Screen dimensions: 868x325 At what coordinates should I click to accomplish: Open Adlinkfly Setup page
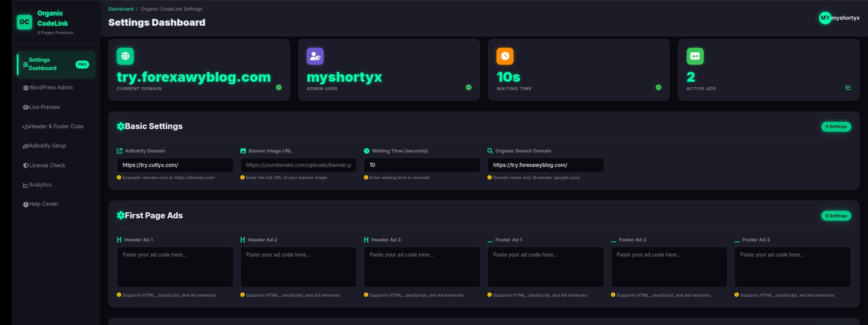coord(47,146)
